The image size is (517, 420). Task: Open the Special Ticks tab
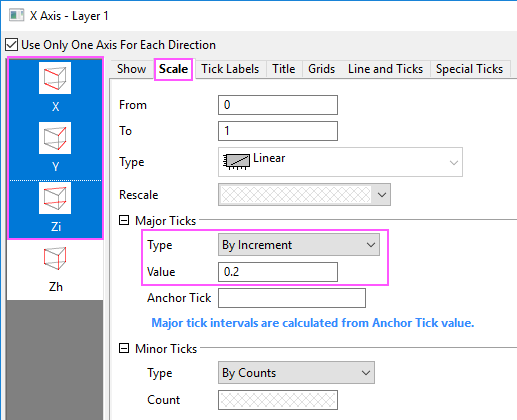click(x=469, y=69)
